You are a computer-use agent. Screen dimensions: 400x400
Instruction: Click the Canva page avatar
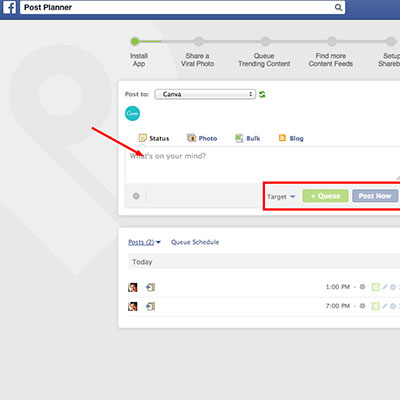pos(132,113)
